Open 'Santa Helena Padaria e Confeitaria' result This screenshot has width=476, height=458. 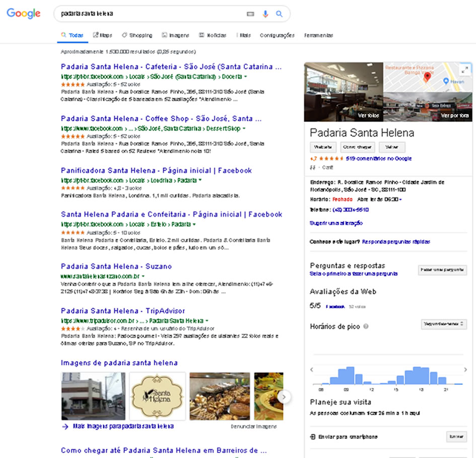[x=172, y=215]
